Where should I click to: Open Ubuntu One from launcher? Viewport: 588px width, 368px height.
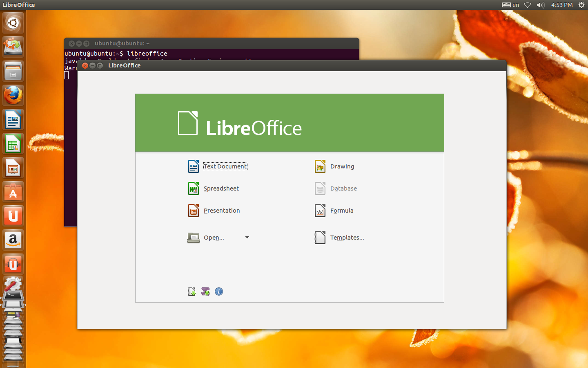13,216
